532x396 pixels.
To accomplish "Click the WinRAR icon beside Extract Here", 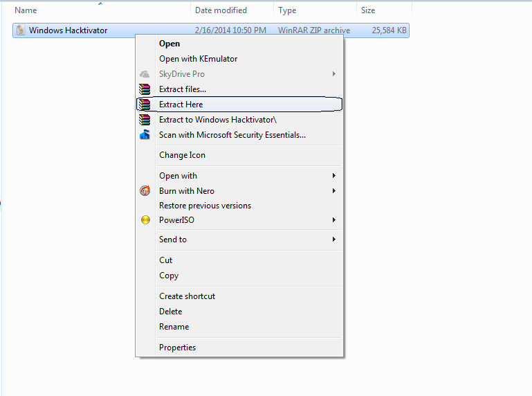I will (x=145, y=105).
